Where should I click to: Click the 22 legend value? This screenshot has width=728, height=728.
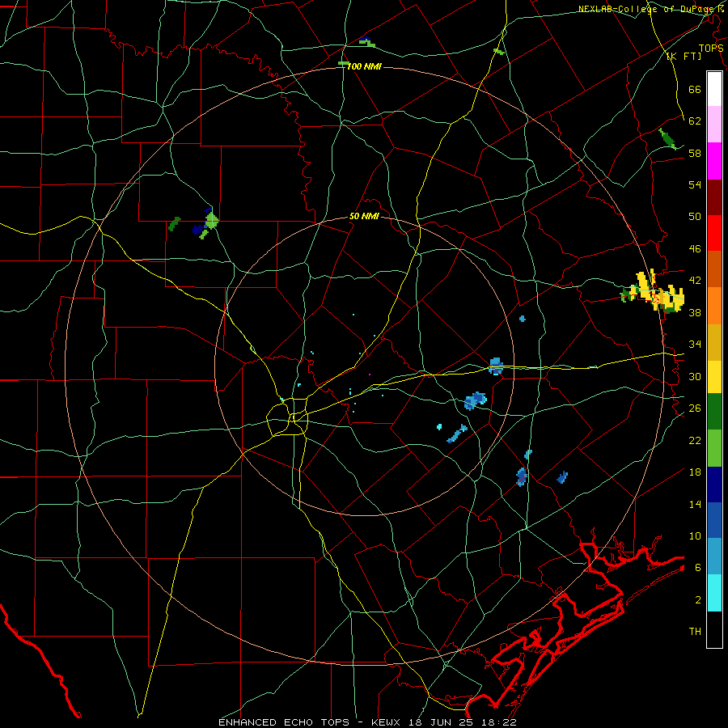pyautogui.click(x=695, y=440)
